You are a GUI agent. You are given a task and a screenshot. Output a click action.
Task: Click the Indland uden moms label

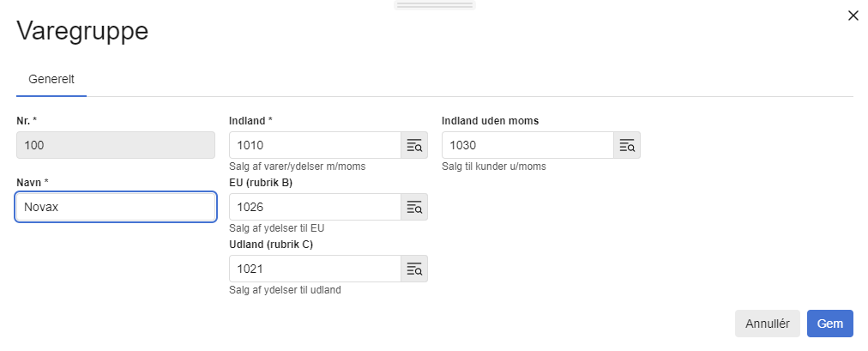(490, 121)
